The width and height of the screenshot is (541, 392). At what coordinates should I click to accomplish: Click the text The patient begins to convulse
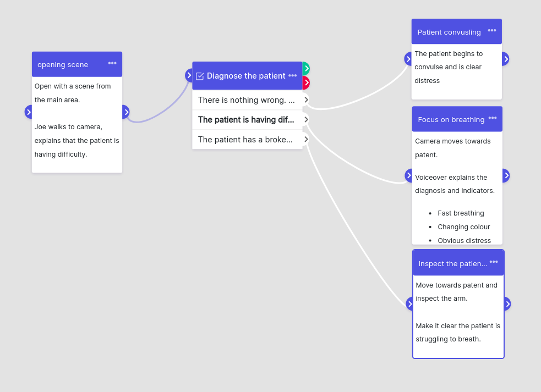449,67
